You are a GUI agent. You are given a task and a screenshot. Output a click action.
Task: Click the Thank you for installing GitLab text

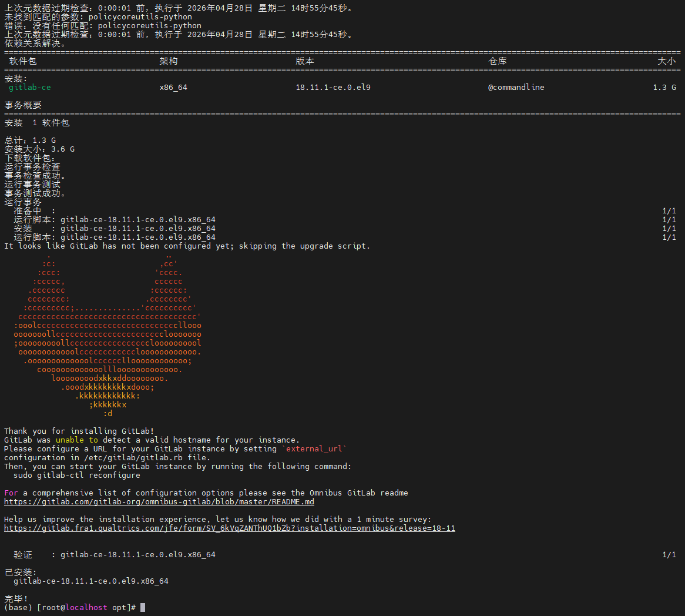point(79,431)
